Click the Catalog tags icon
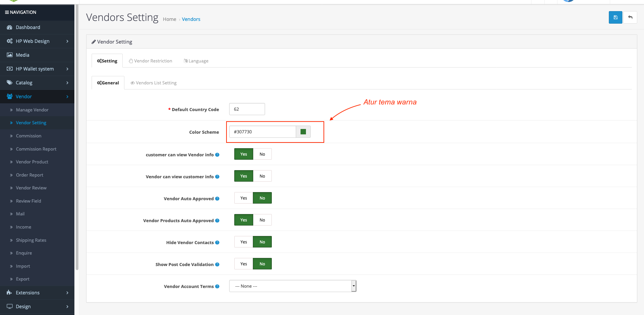 [9, 83]
